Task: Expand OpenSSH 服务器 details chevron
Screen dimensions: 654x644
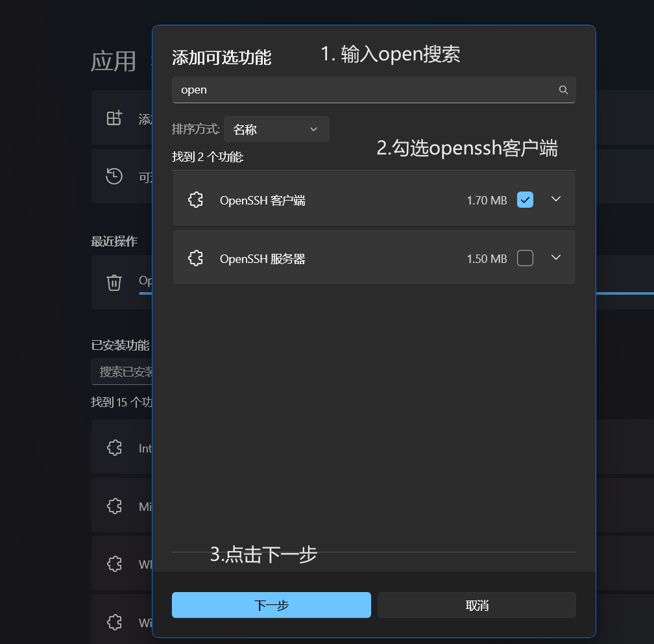Action: point(556,258)
